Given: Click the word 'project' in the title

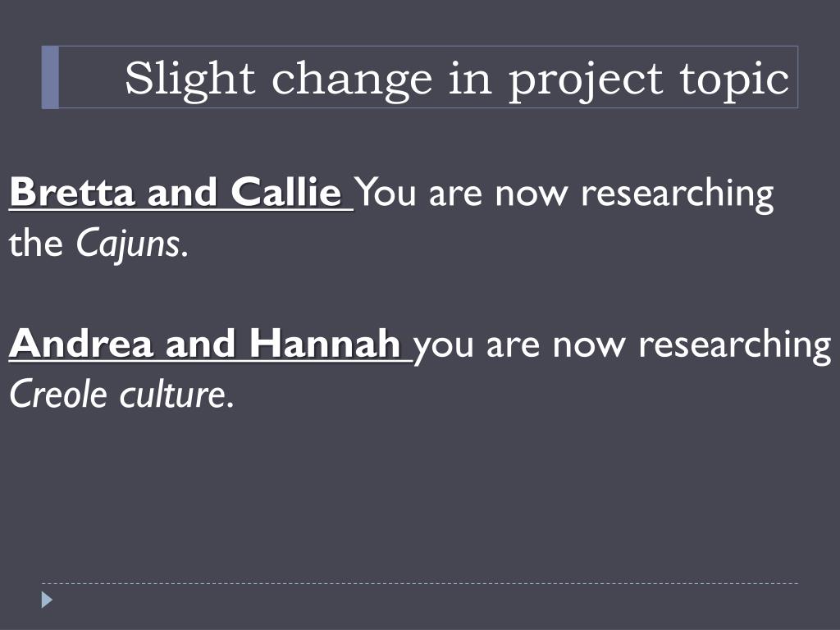Looking at the screenshot, I should 586,80.
